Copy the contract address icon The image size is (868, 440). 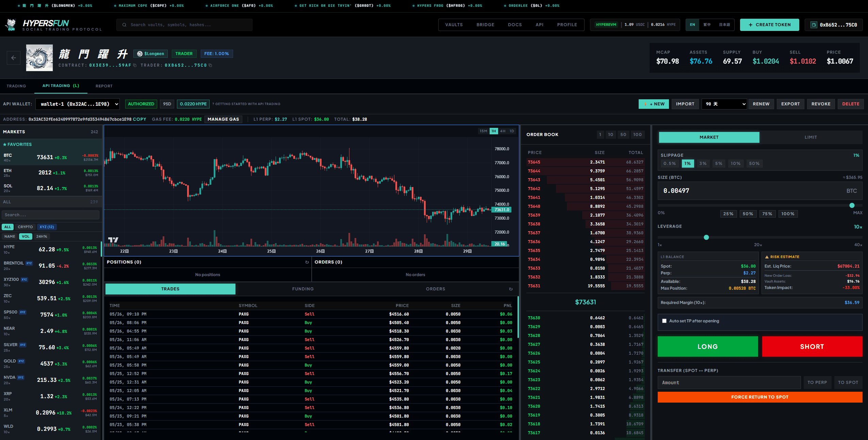pos(135,65)
